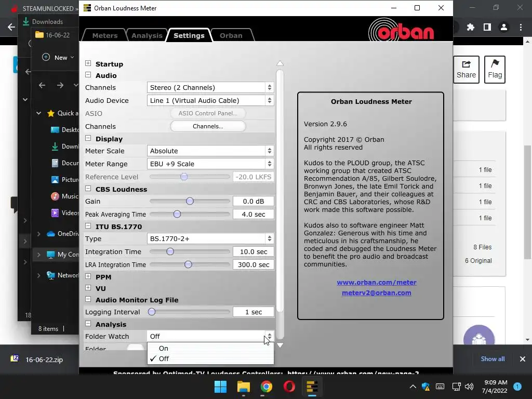Expand the PPM section
Screen dimensions: 532x399
click(x=88, y=276)
